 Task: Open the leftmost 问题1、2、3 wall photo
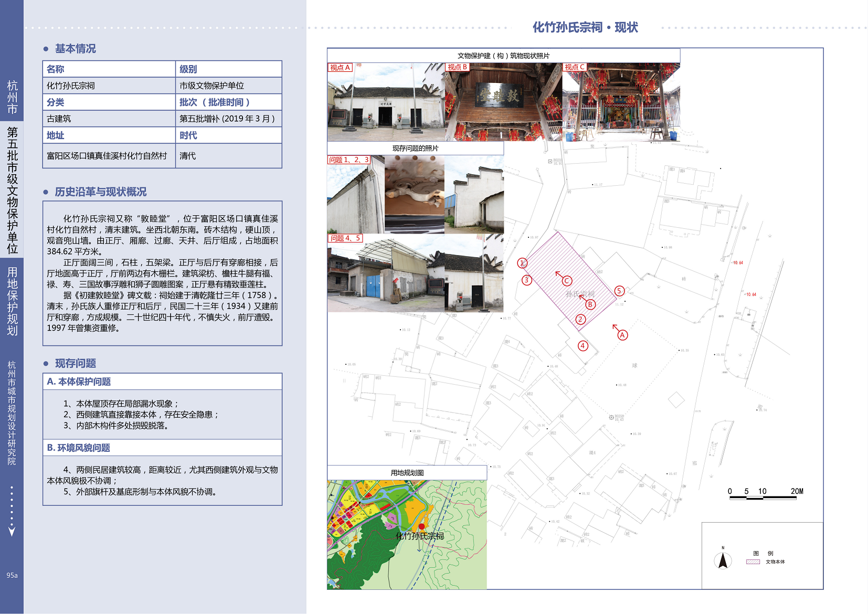(x=356, y=194)
